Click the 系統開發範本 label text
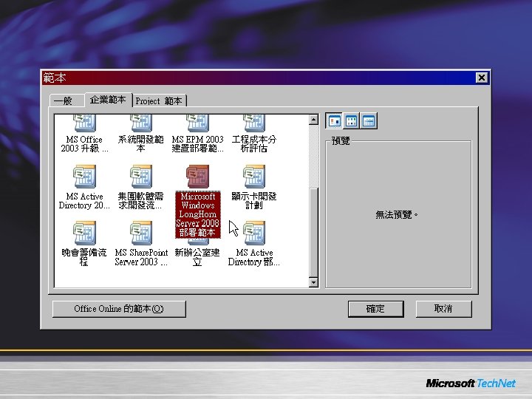This screenshot has width=532, height=399. (141, 144)
